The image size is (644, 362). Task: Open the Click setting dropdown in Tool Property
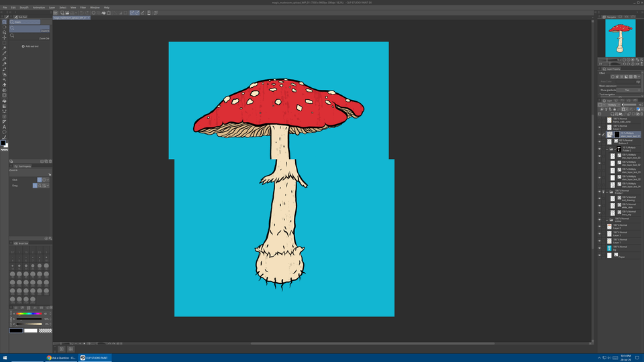pyautogui.click(x=48, y=180)
